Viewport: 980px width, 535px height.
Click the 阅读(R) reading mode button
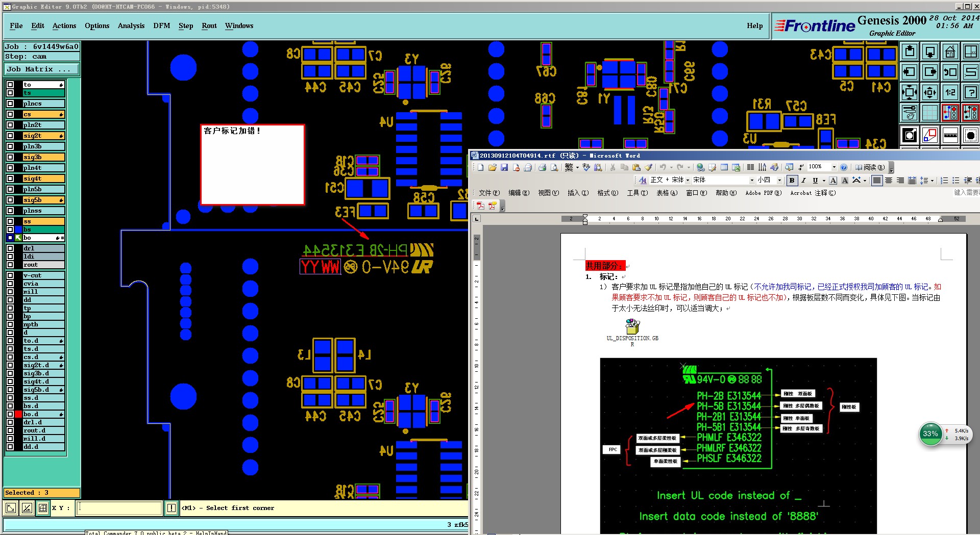(x=870, y=167)
